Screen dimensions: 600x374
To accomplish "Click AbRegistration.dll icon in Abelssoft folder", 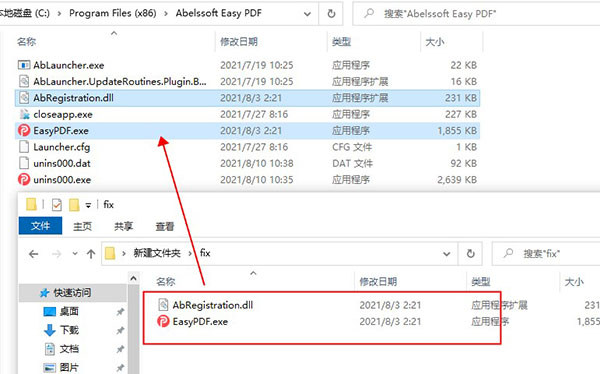I will pyautogui.click(x=24, y=98).
